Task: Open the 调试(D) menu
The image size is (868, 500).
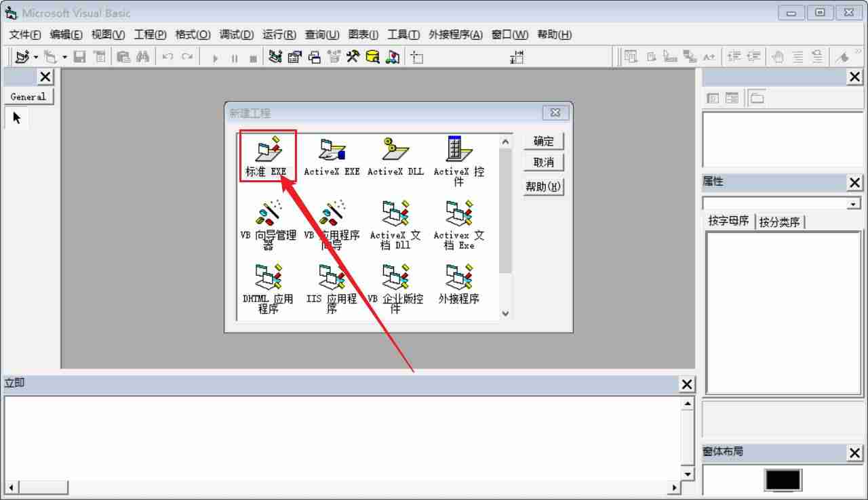Action: (236, 35)
